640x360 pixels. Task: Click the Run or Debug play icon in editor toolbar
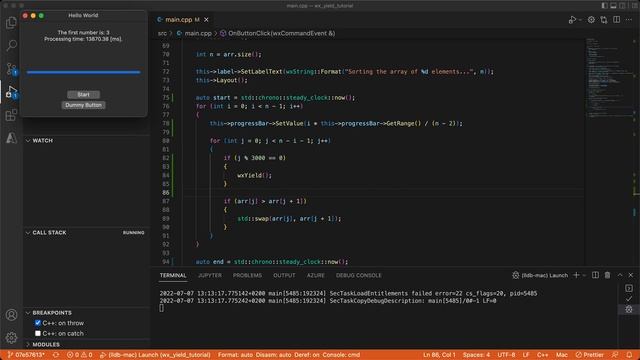(x=572, y=20)
